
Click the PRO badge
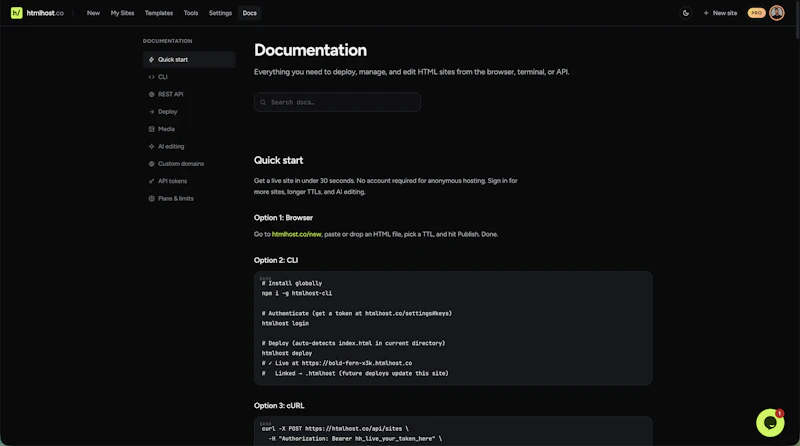click(756, 13)
